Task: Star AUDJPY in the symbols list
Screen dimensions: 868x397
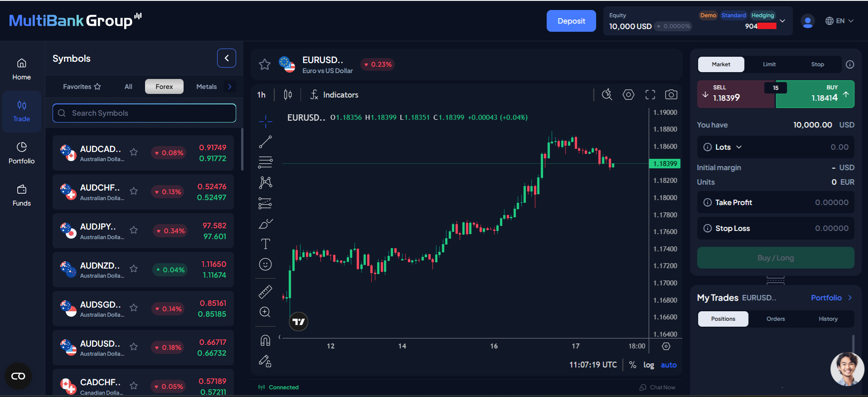Action: click(x=134, y=230)
